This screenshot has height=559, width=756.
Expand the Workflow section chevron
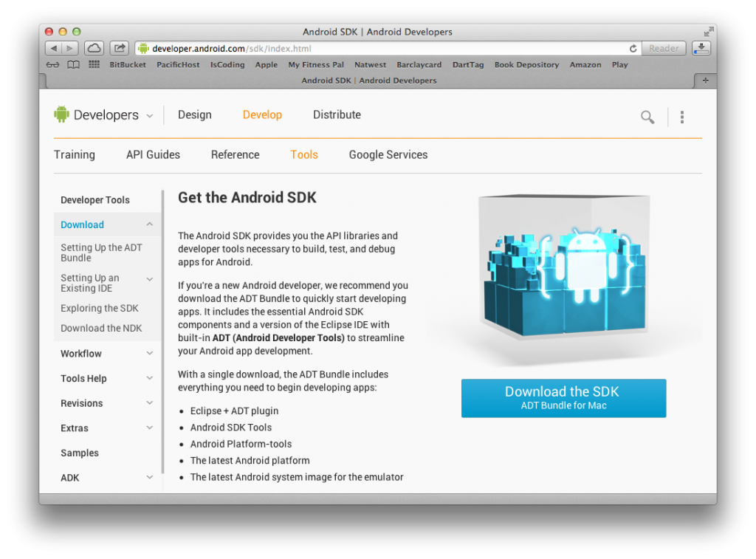click(149, 354)
